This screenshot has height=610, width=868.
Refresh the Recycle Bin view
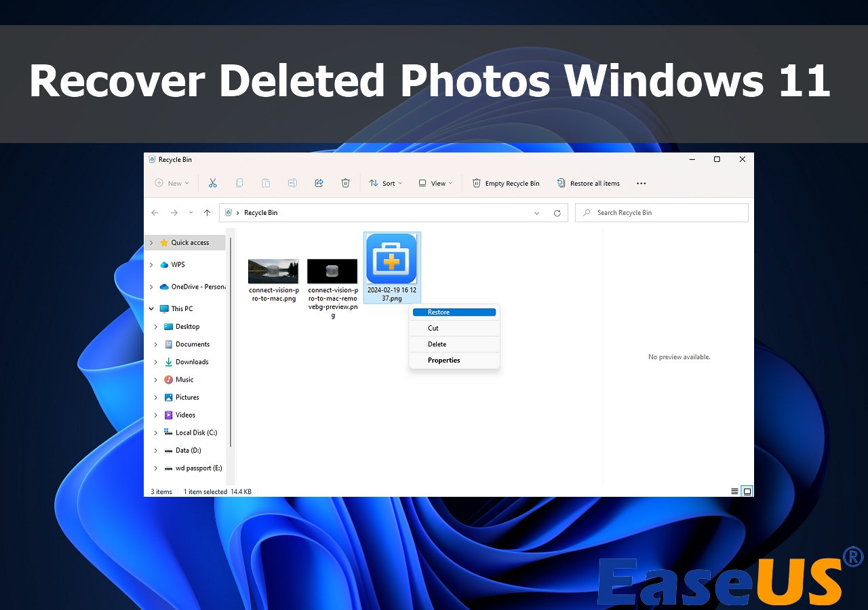[x=557, y=213]
